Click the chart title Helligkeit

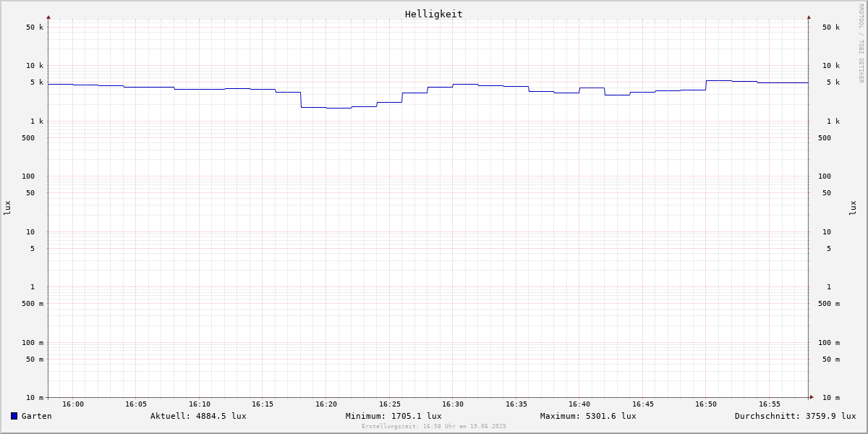click(434, 14)
